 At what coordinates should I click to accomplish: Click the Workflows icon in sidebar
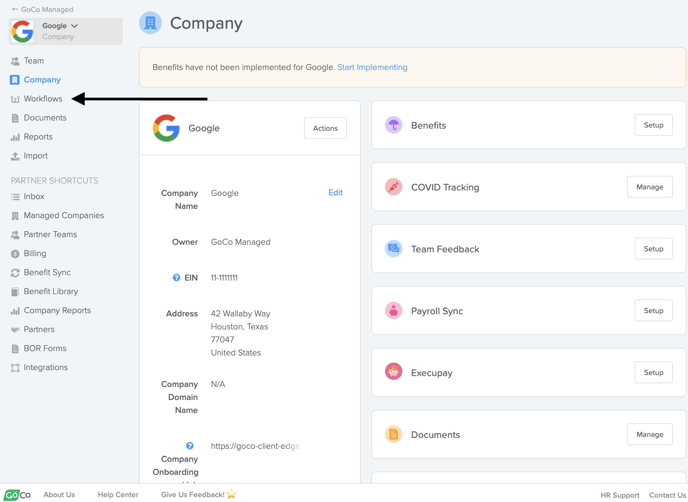[x=15, y=99]
